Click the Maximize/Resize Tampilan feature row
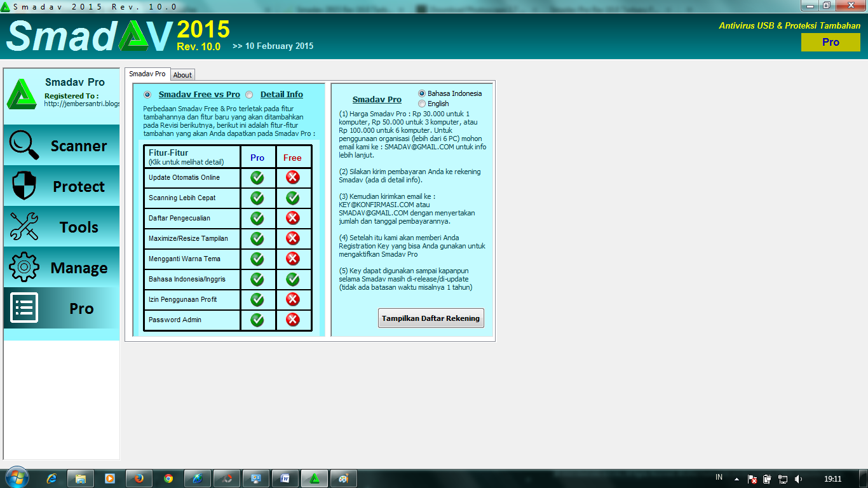Viewport: 868px width, 488px height. 192,238
